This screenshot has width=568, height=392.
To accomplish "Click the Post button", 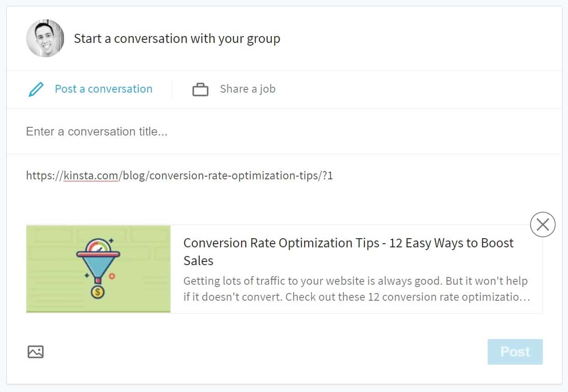I will point(515,352).
